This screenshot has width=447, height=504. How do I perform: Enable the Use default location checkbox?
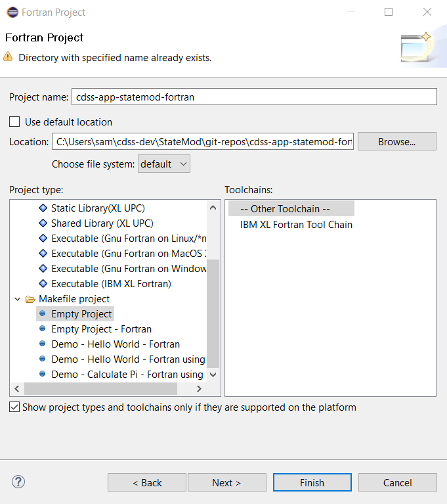tap(14, 122)
